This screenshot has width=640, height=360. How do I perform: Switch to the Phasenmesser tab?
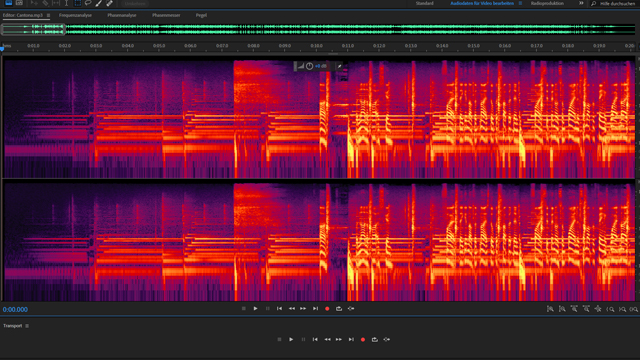[x=166, y=15]
